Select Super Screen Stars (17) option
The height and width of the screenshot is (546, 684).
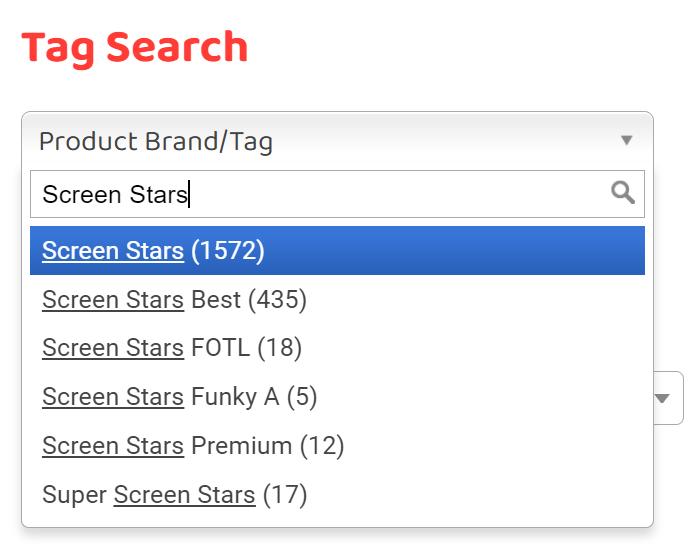tap(174, 494)
